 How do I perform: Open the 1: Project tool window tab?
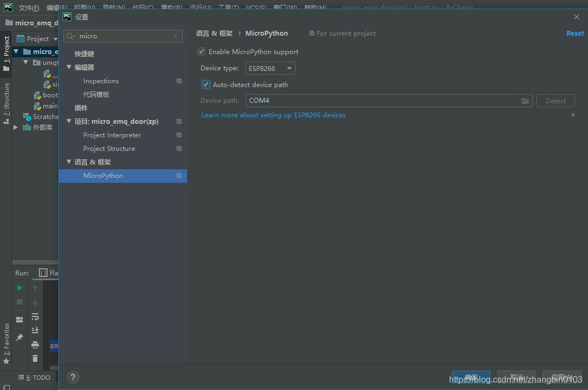click(6, 54)
